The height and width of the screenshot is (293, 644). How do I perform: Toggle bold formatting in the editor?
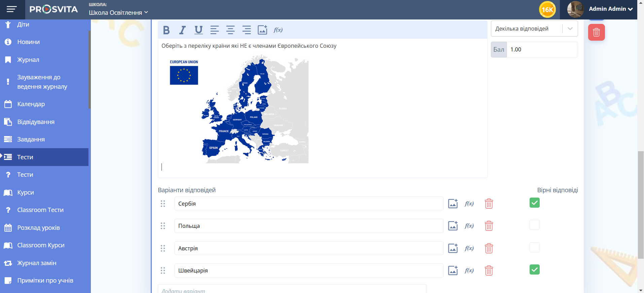pyautogui.click(x=166, y=30)
